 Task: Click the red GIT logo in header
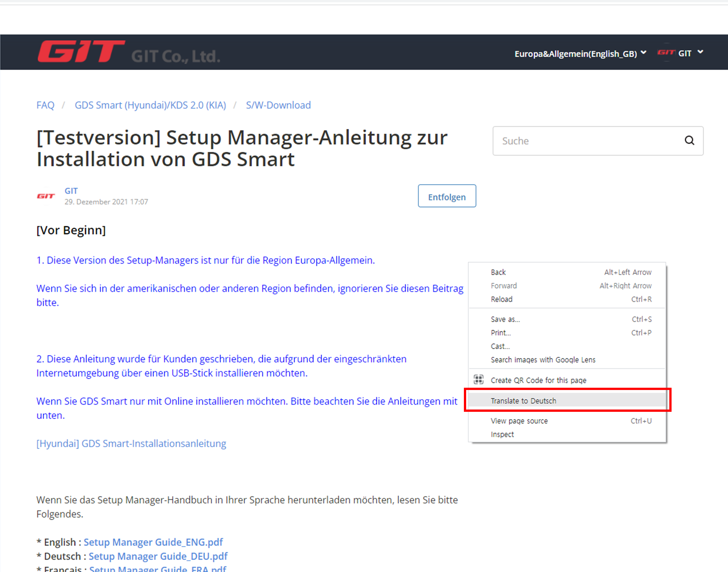81,51
